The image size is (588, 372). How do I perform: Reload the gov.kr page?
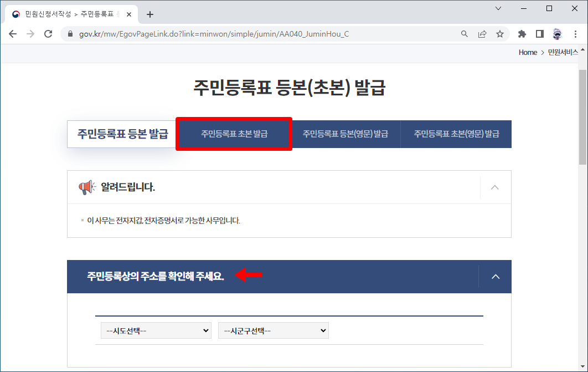click(x=48, y=34)
